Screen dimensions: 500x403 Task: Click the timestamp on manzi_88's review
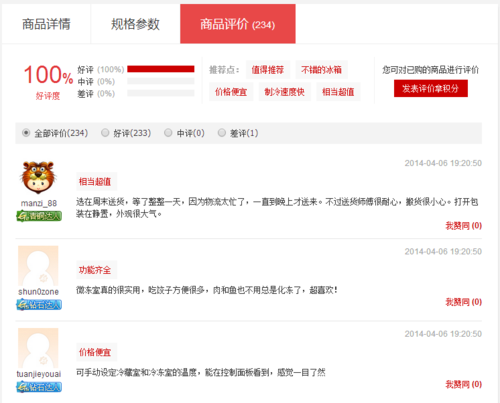pos(443,163)
